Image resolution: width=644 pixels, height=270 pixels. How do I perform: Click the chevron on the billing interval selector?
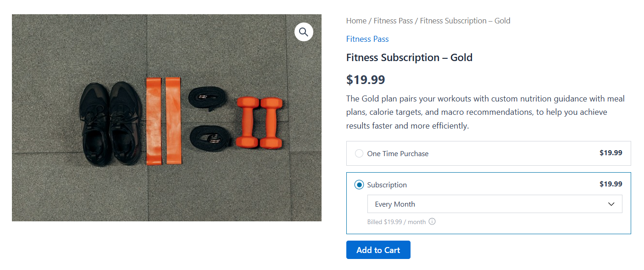tap(611, 203)
